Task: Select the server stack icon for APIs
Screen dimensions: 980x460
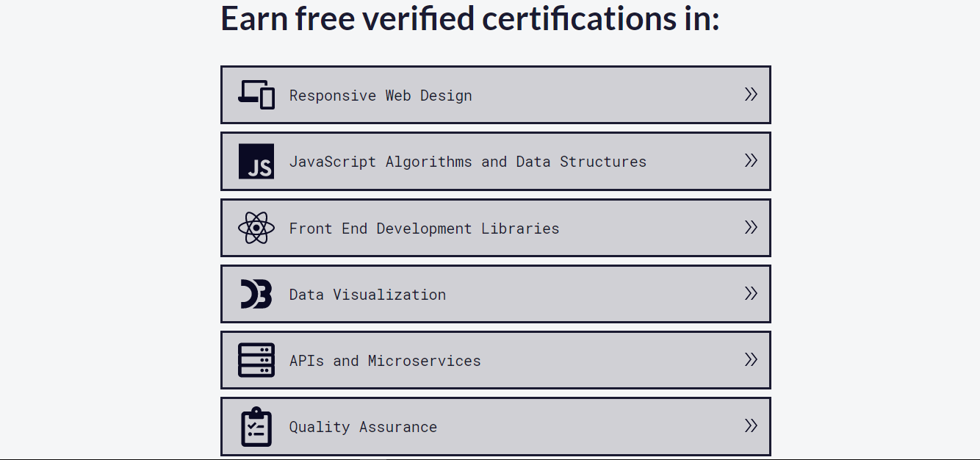Action: tap(256, 360)
